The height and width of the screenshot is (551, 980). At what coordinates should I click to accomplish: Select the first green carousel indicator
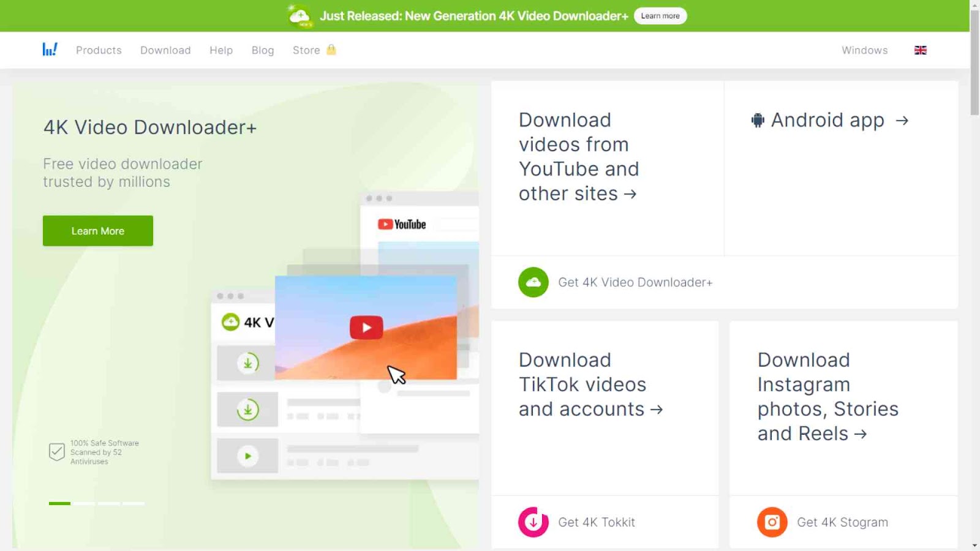(x=59, y=503)
